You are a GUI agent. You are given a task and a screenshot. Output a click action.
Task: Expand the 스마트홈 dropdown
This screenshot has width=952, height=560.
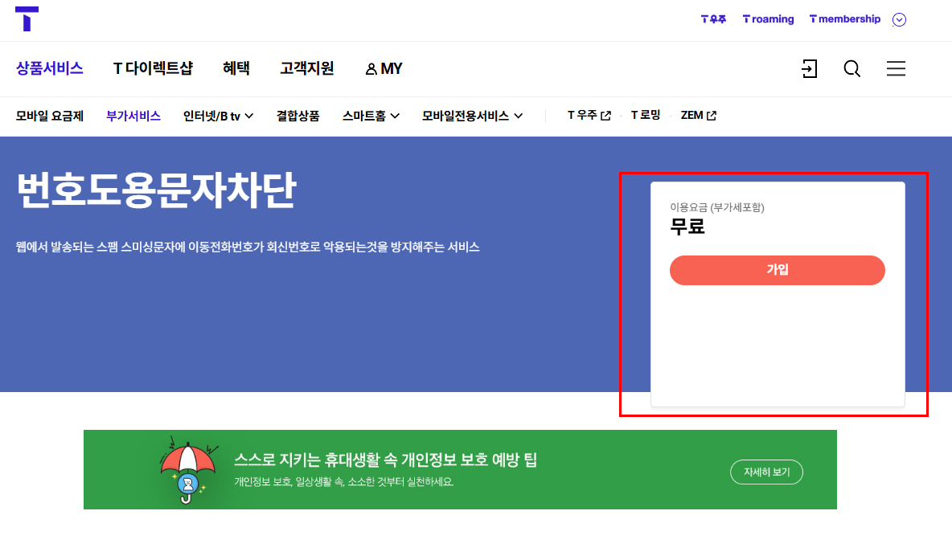(370, 115)
